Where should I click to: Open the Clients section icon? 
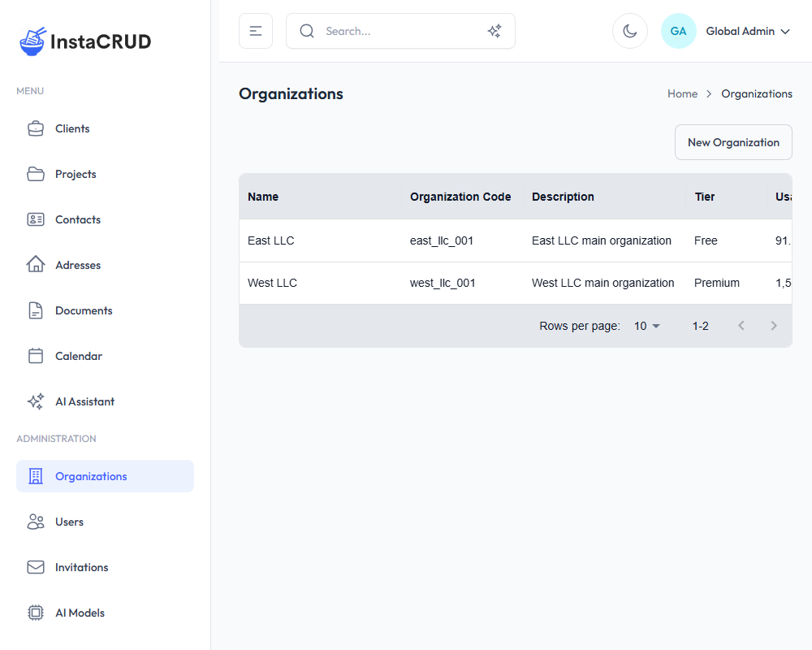pos(36,128)
